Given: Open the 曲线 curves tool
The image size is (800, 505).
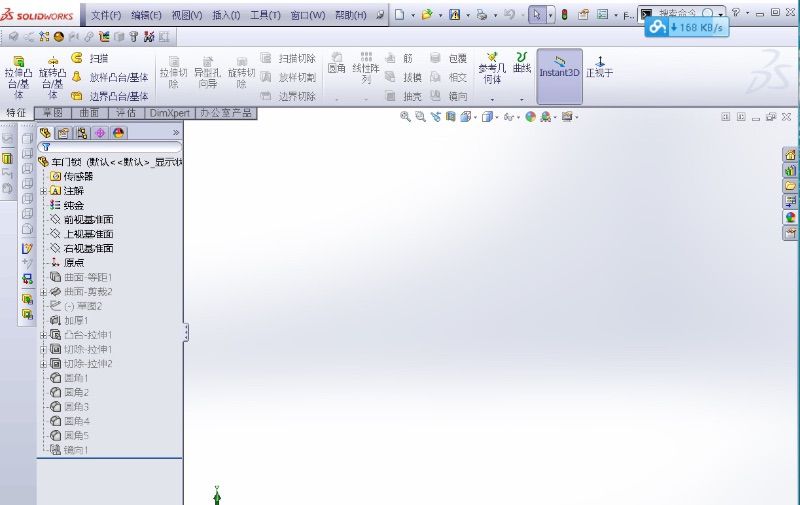Looking at the screenshot, I should coord(522,63).
